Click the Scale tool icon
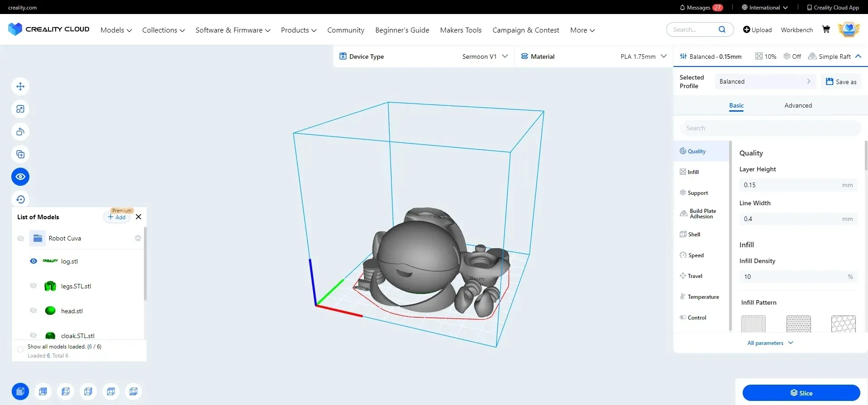This screenshot has width=868, height=405. [x=20, y=109]
